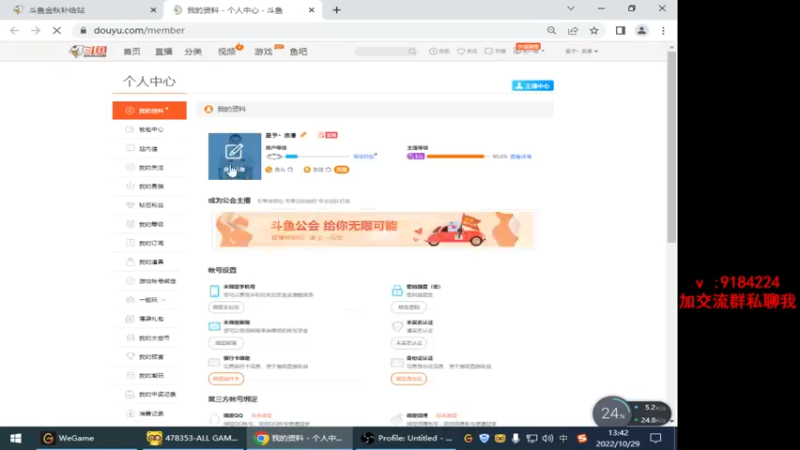The image size is (800, 450).
Task: Click the orange bank card binding button
Action: [x=226, y=379]
